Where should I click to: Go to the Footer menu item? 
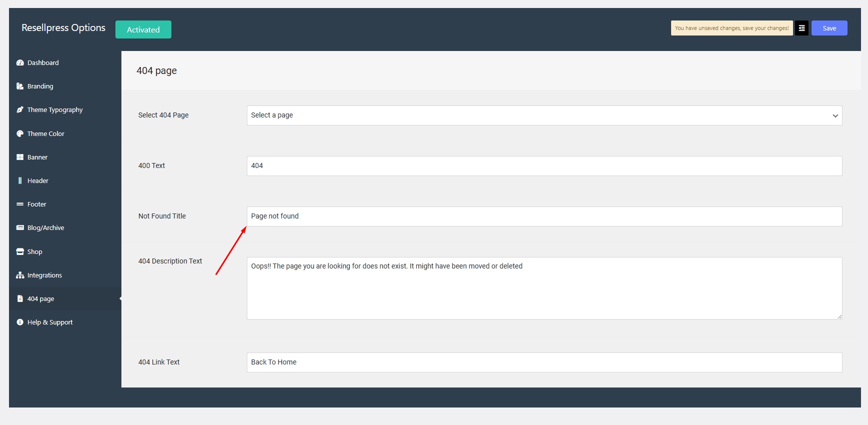click(x=36, y=204)
